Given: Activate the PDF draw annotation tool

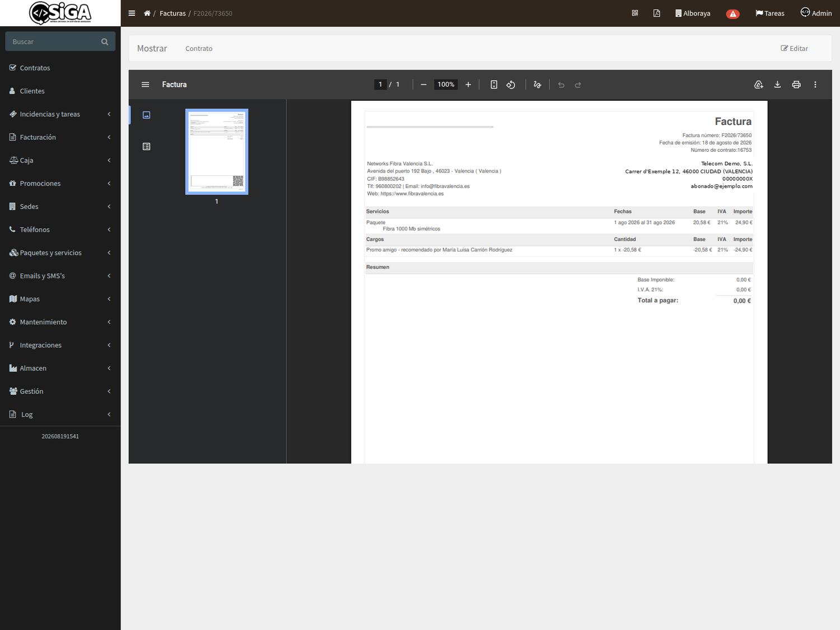Looking at the screenshot, I should click(538, 85).
